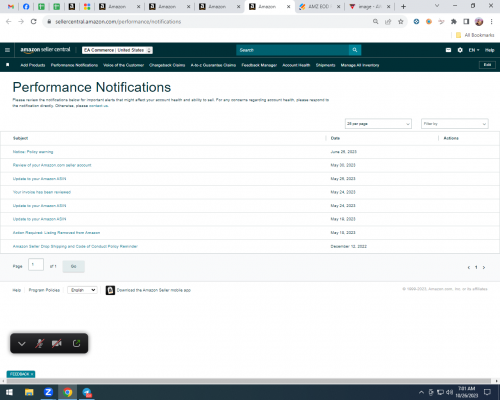Open the Chrome extensions puzzle icon
Viewport: 500px width, 400px height.
click(454, 22)
